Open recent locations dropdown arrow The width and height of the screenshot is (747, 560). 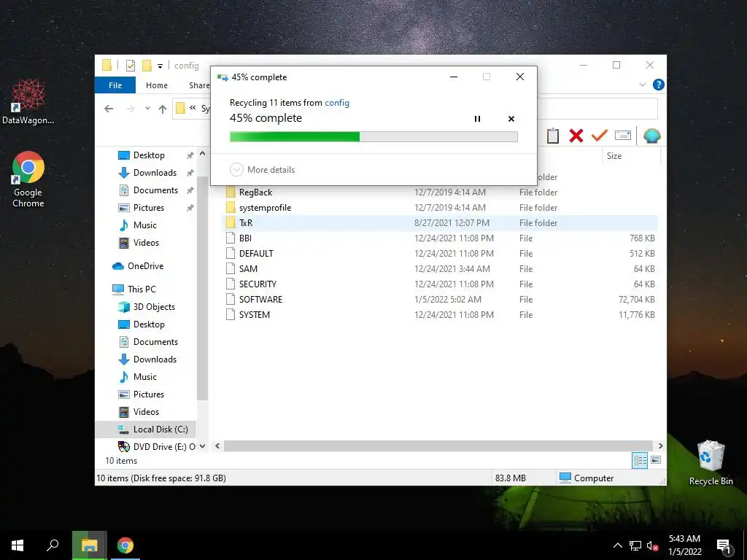pos(147,109)
